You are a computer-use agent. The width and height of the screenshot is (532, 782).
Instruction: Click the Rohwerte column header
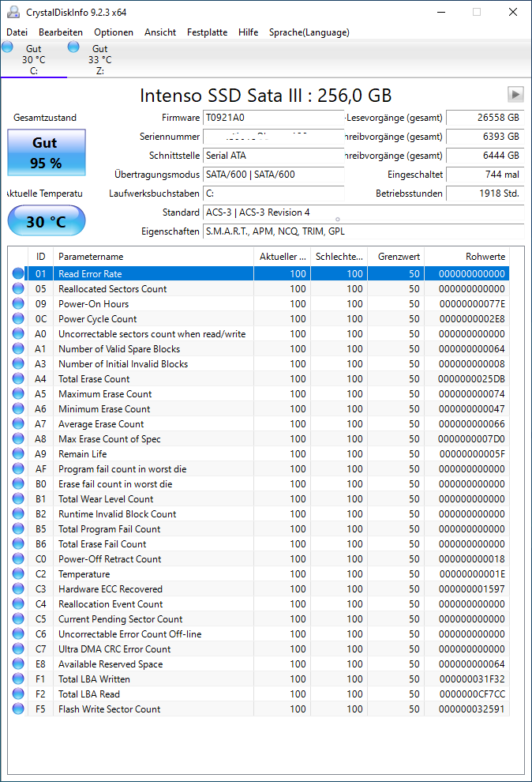click(466, 257)
